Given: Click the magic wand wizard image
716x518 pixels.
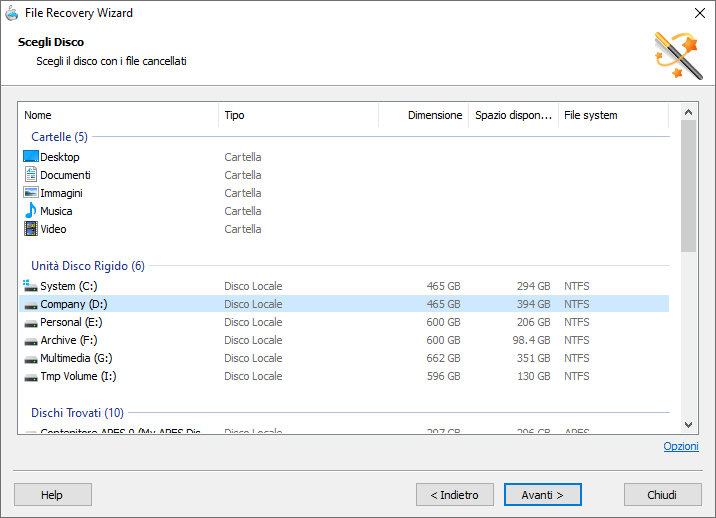Looking at the screenshot, I should (x=679, y=56).
